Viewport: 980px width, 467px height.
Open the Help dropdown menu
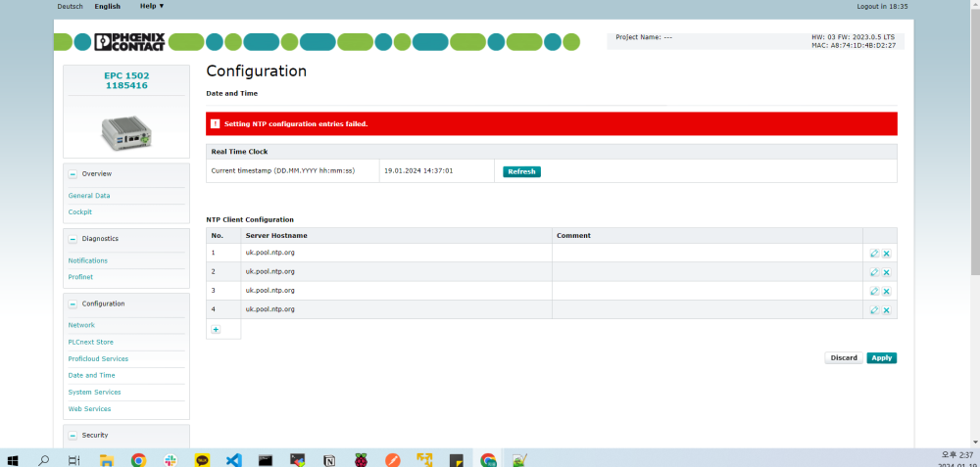[152, 6]
